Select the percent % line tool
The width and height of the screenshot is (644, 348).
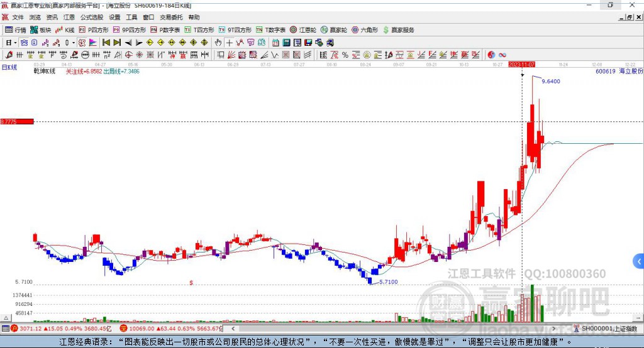[x=345, y=55]
